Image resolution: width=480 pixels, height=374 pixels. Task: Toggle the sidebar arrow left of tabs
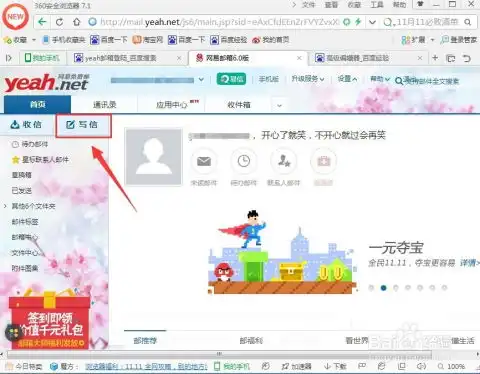9,58
